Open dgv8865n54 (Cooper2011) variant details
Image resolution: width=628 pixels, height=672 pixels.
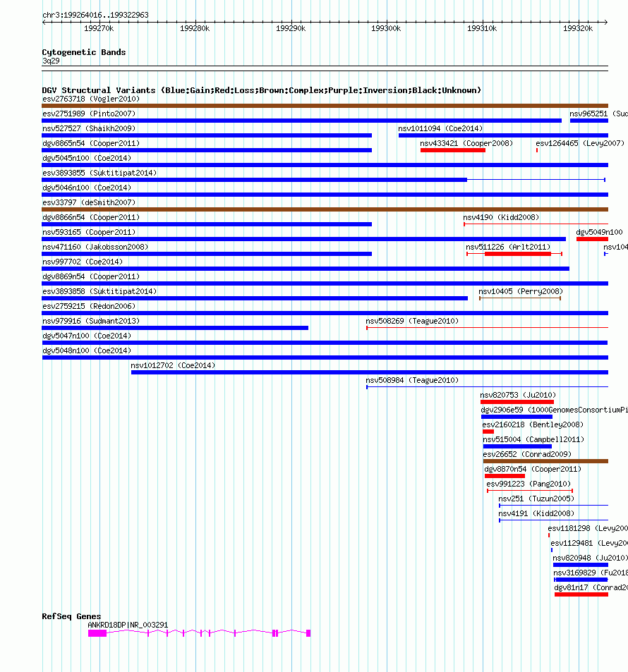[x=91, y=143]
